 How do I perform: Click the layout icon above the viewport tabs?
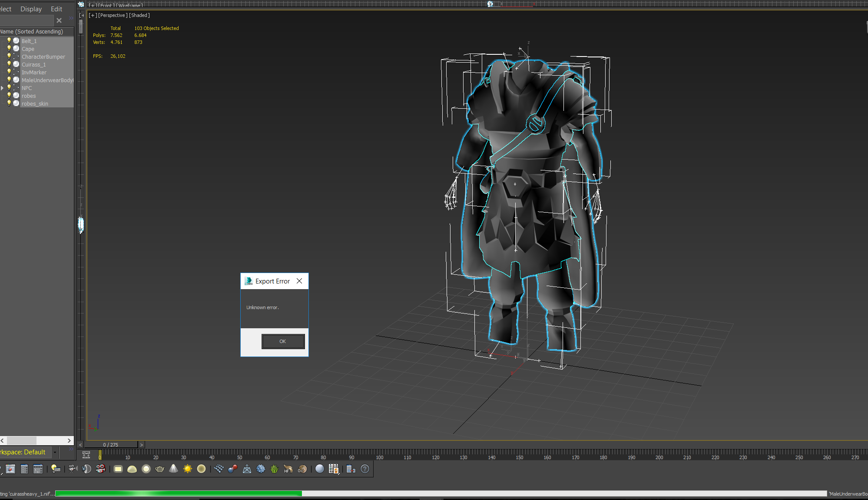tap(81, 4)
